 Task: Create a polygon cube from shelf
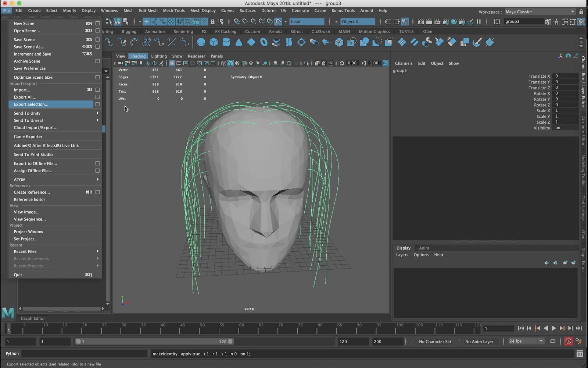click(x=214, y=42)
